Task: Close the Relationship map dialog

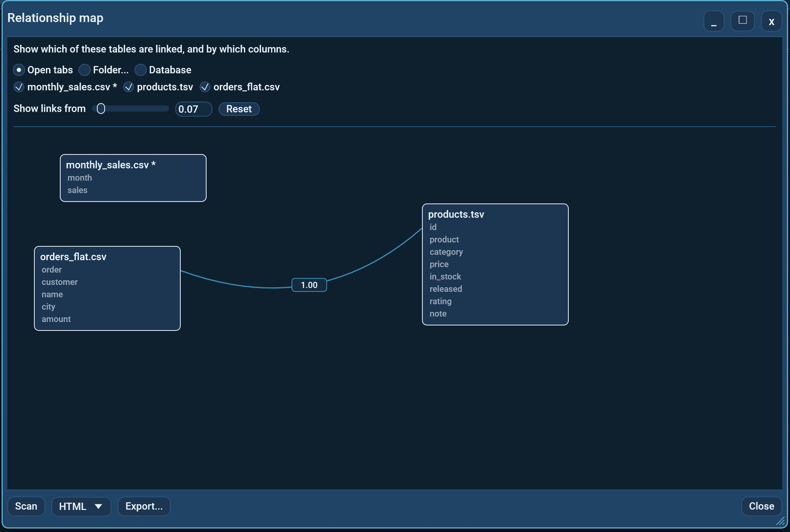Action: pyautogui.click(x=761, y=506)
